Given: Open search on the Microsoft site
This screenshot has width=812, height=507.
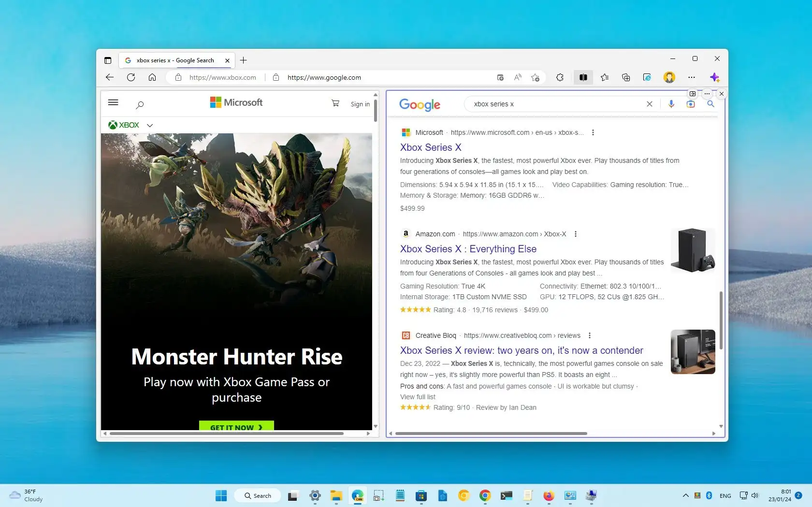Looking at the screenshot, I should click(x=140, y=104).
